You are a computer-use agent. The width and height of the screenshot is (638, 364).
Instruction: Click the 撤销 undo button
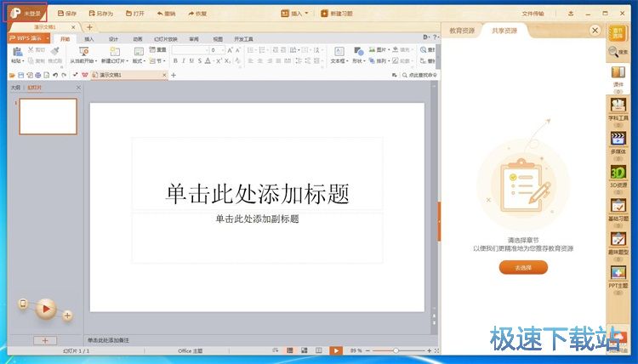coord(165,14)
